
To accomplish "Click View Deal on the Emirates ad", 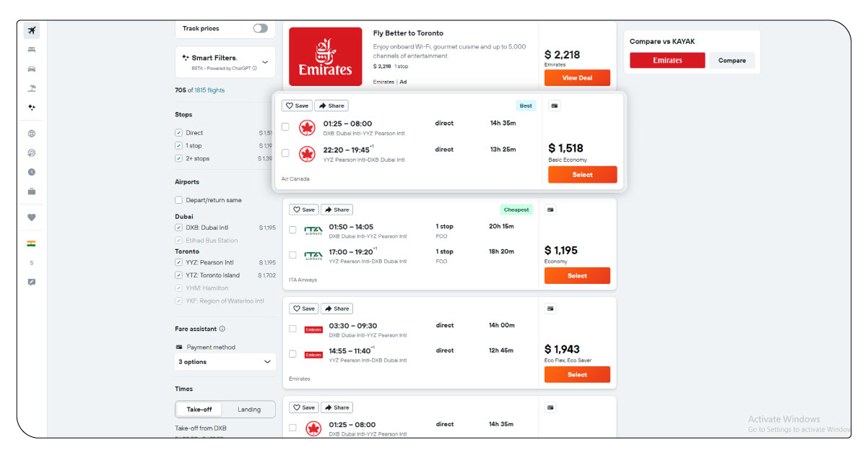I will pos(577,77).
